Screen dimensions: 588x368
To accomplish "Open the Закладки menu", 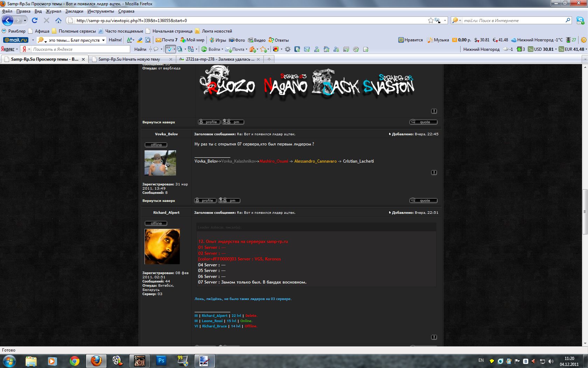I will [x=74, y=11].
